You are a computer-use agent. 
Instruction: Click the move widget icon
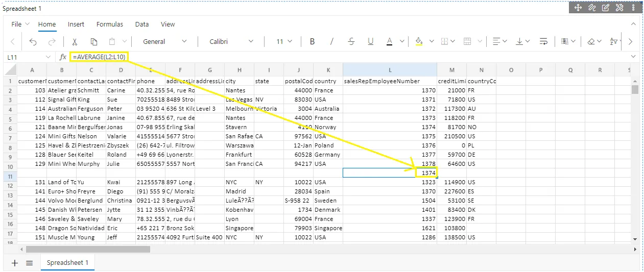click(x=578, y=8)
